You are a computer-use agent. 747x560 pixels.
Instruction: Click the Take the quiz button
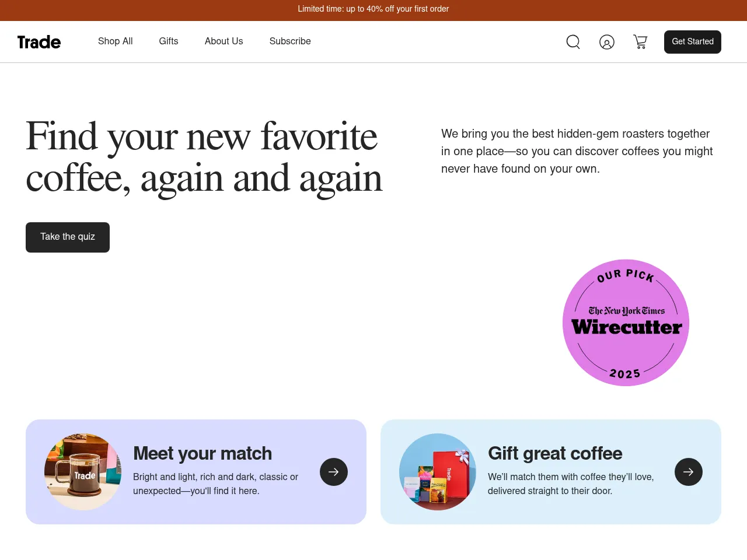coord(67,237)
